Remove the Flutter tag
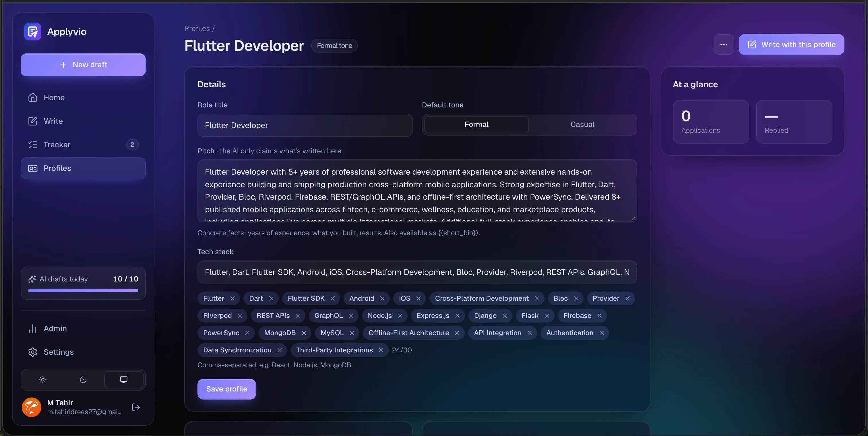The image size is (868, 436). 232,298
